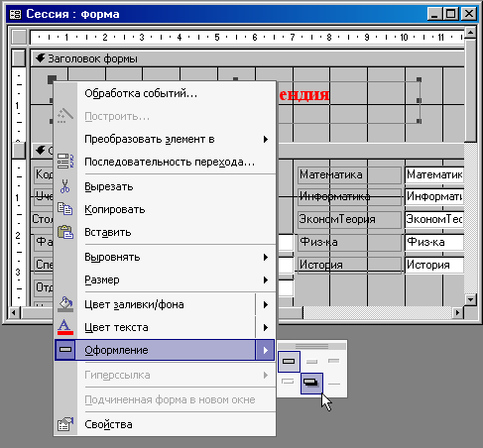
Task: Click the paint bucket fill color icon
Action: point(65,304)
